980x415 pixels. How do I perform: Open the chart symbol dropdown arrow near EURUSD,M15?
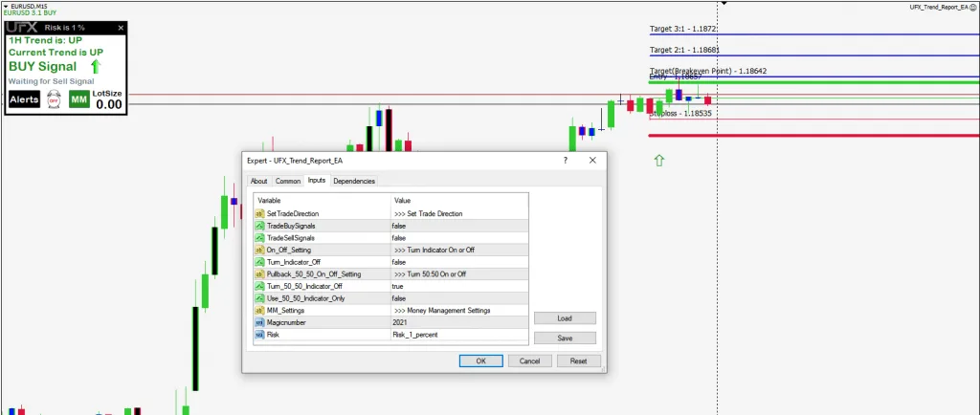tap(6, 6)
